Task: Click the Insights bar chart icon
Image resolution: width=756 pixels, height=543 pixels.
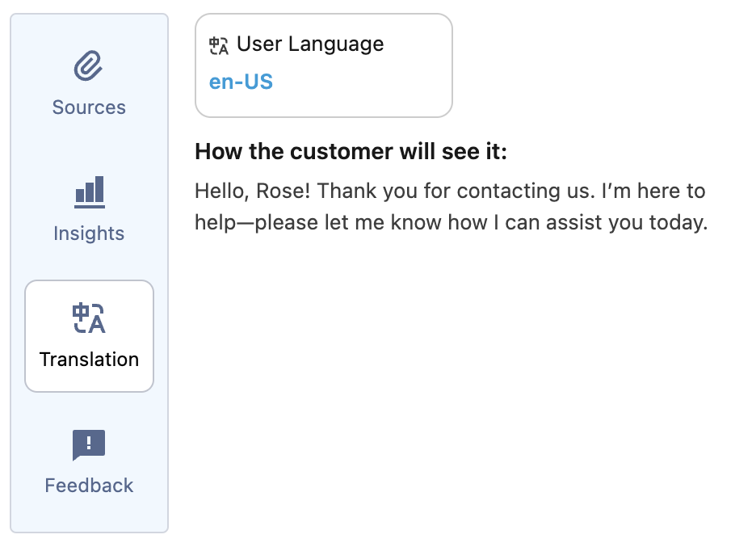Action: [x=89, y=192]
